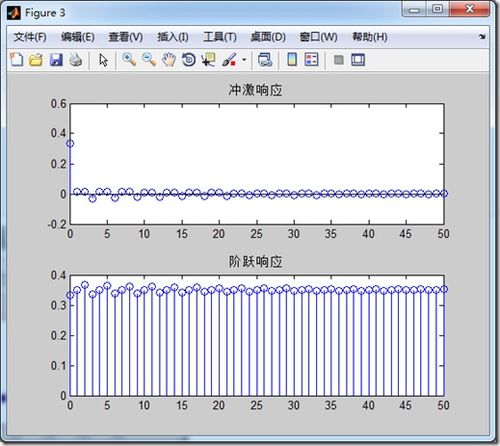Enable the Rotate 3D tool
The height and width of the screenshot is (446, 500).
(x=189, y=60)
